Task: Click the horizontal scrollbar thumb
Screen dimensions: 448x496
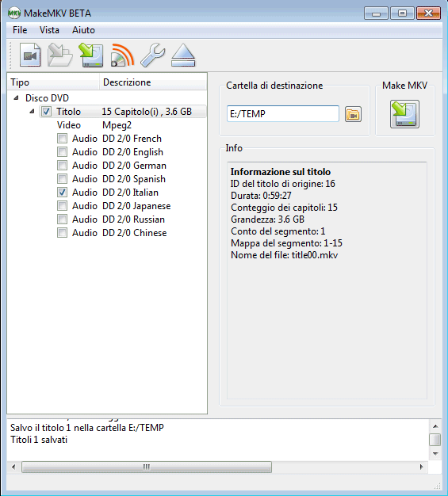Action: coord(146,467)
